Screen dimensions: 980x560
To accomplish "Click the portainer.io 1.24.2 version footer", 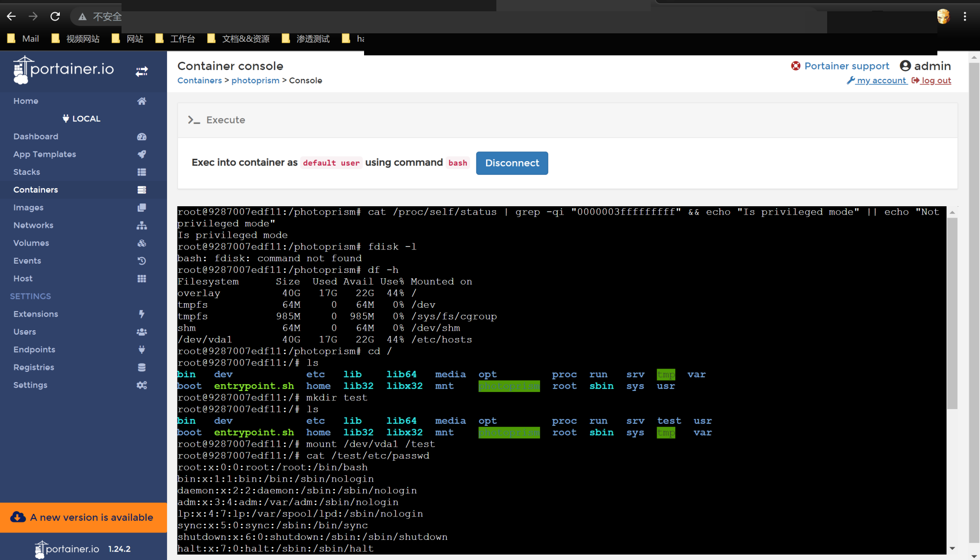I will [82, 549].
